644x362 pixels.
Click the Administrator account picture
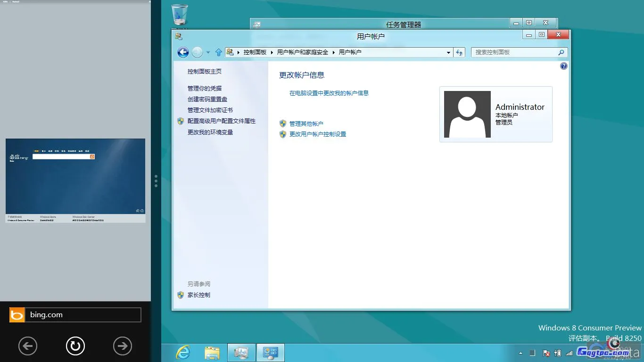466,114
